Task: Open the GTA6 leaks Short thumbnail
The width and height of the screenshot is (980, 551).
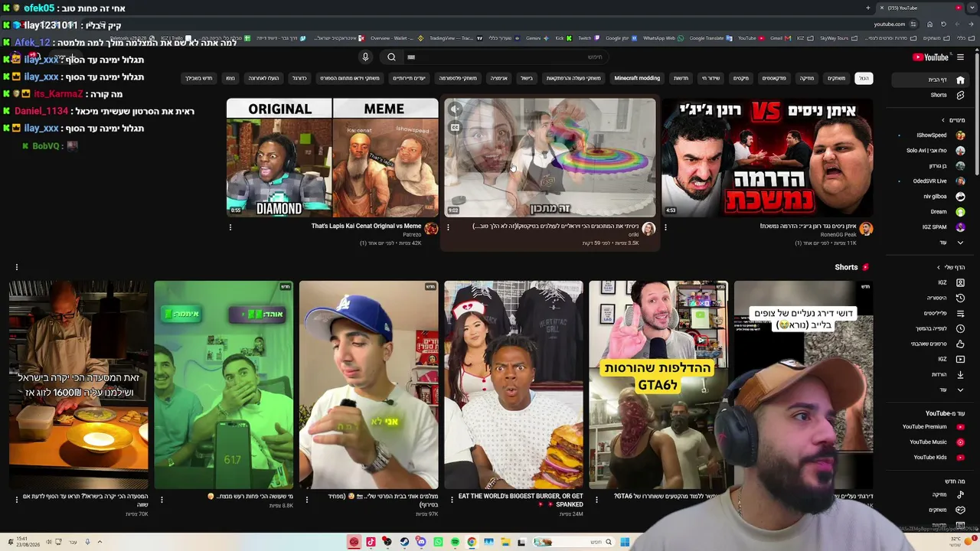Action: pyautogui.click(x=658, y=385)
